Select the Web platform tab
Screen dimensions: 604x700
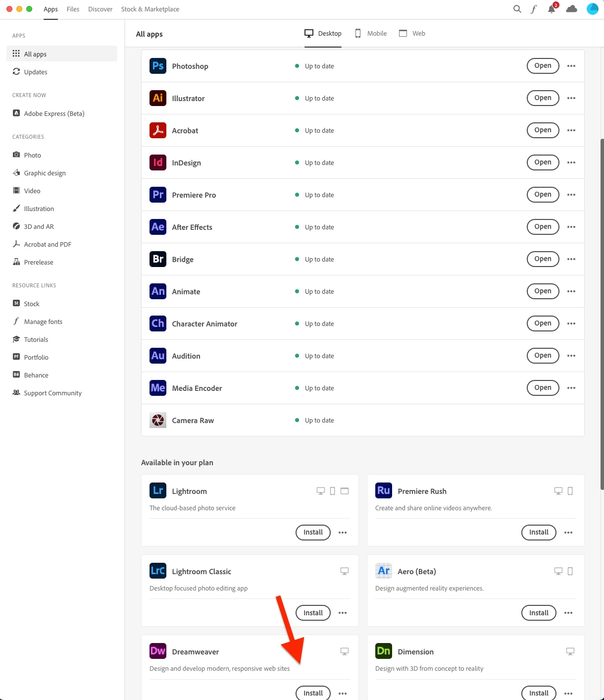coord(412,33)
